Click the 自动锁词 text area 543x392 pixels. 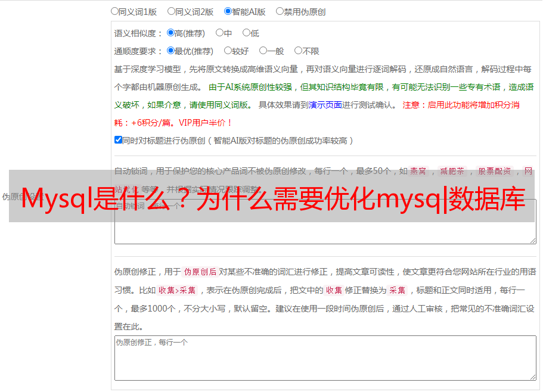tap(325, 222)
